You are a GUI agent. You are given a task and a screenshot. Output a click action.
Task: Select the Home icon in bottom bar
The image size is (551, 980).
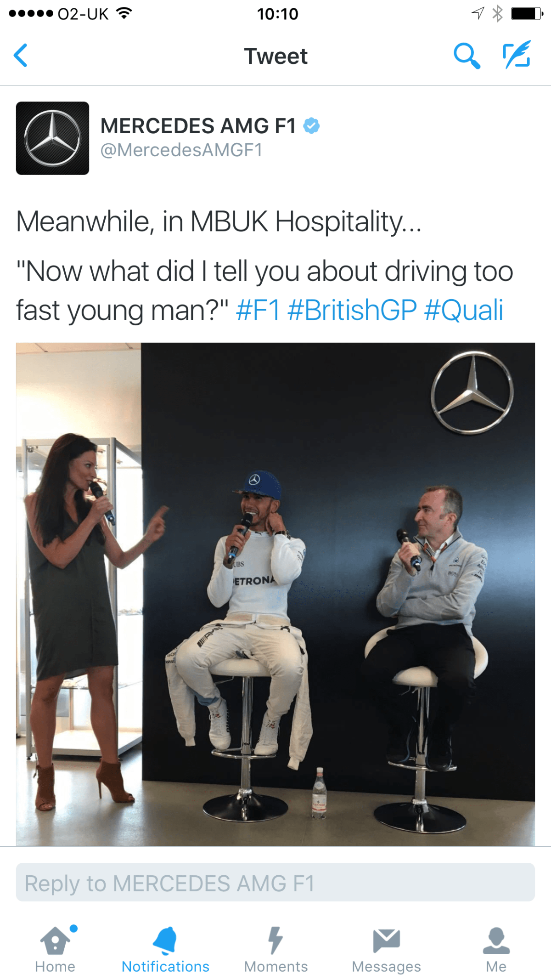tap(55, 941)
